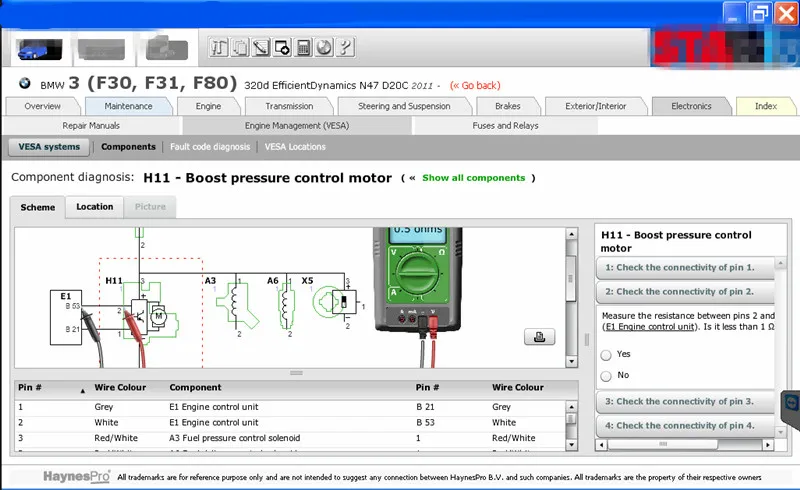Click the multimeter image in diagram
The image size is (800, 490).
[x=418, y=279]
